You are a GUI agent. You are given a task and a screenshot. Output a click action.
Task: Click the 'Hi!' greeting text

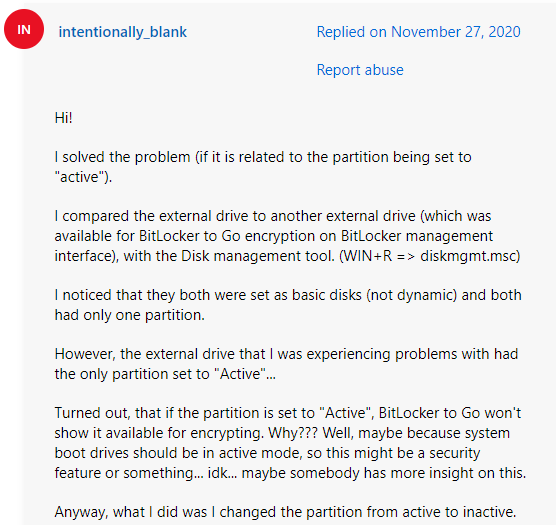(63, 118)
